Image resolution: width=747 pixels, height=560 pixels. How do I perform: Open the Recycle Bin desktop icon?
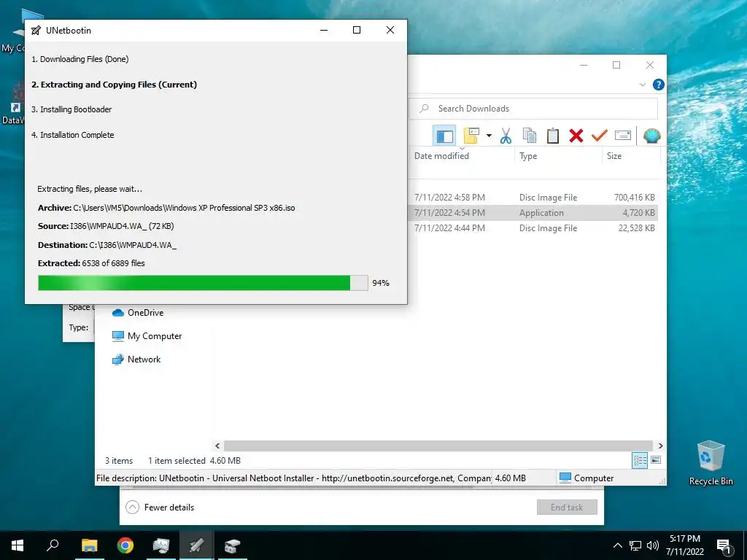pos(711,464)
